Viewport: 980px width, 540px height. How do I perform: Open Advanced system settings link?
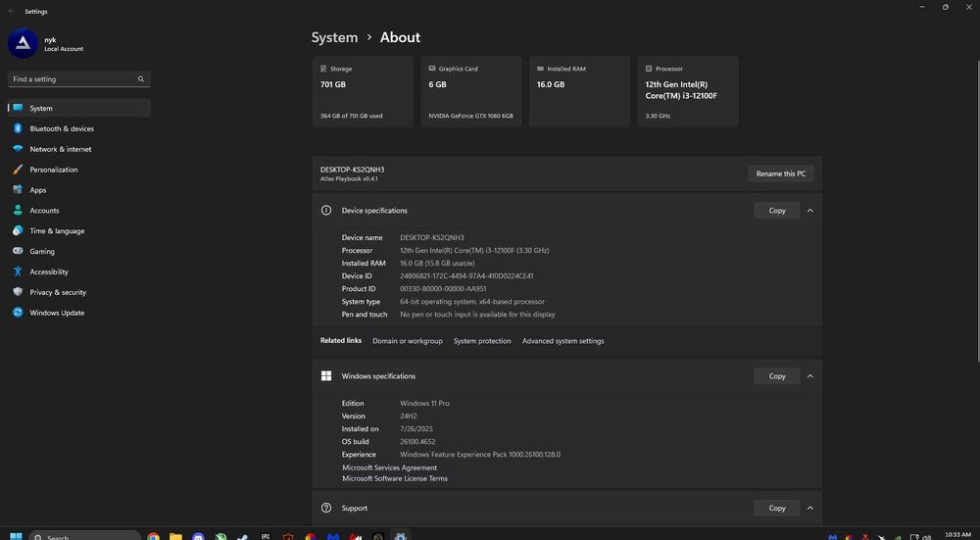point(563,341)
